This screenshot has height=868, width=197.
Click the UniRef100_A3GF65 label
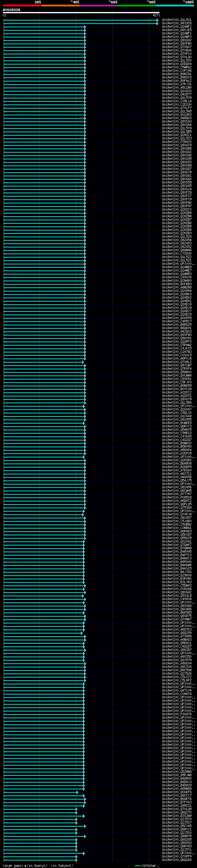(176, 453)
